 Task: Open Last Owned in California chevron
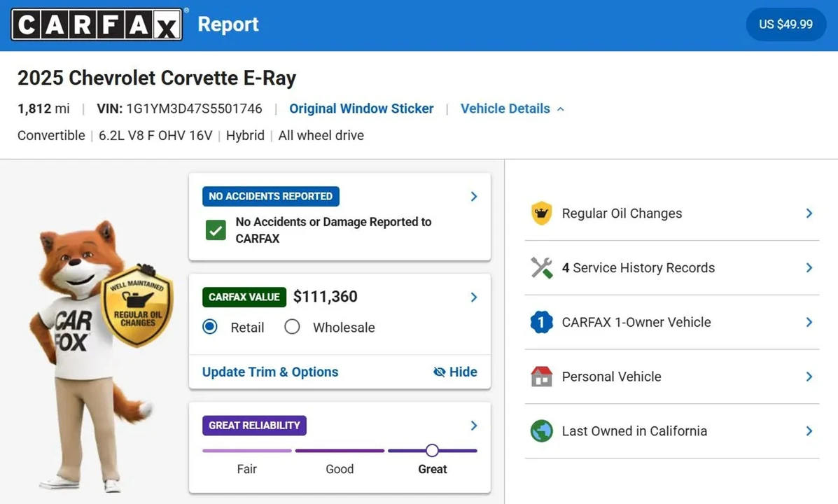click(809, 430)
